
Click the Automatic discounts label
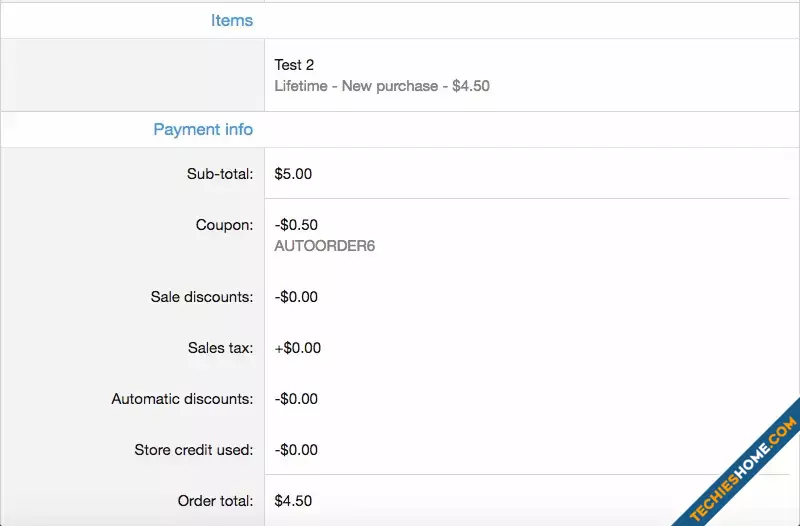[x=182, y=399]
